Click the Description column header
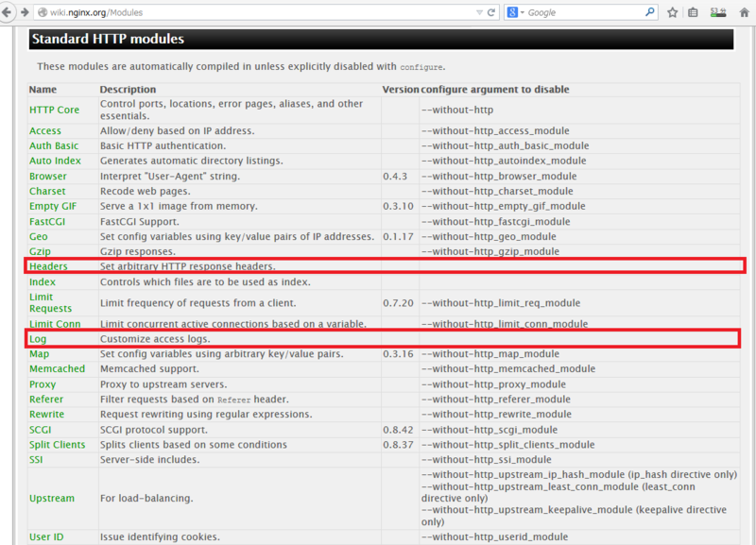 point(128,89)
